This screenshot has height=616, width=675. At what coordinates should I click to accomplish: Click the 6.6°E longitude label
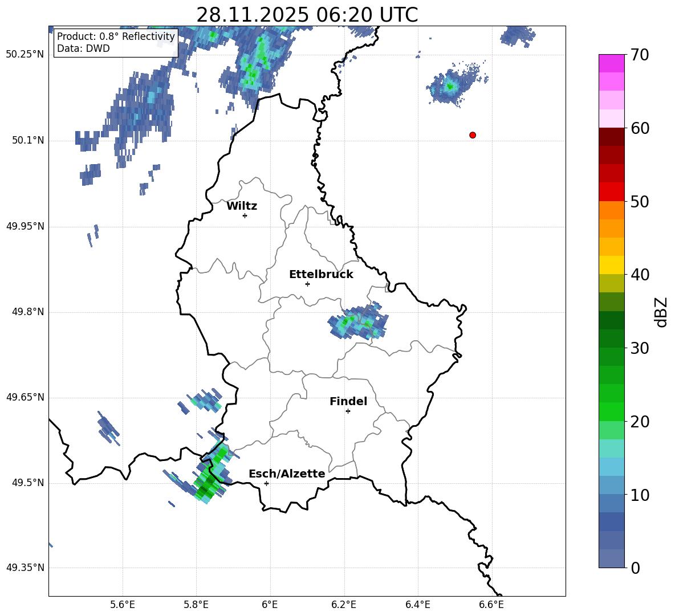click(x=491, y=605)
